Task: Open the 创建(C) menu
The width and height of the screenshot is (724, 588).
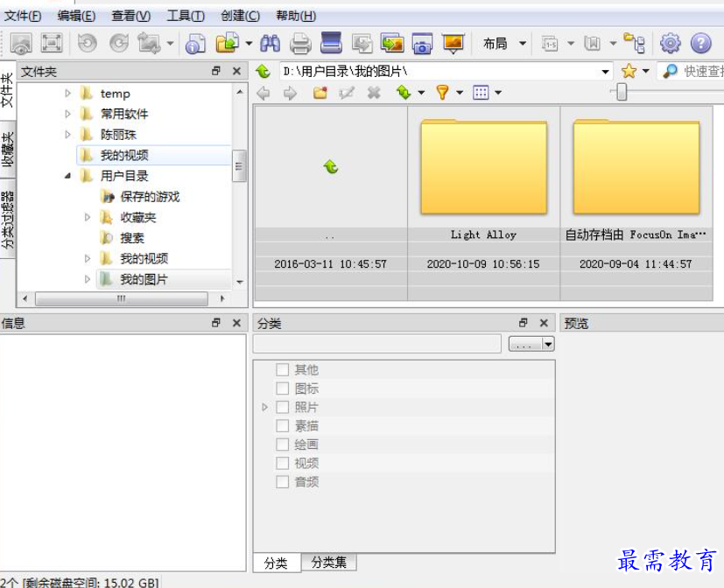Action: pyautogui.click(x=240, y=16)
